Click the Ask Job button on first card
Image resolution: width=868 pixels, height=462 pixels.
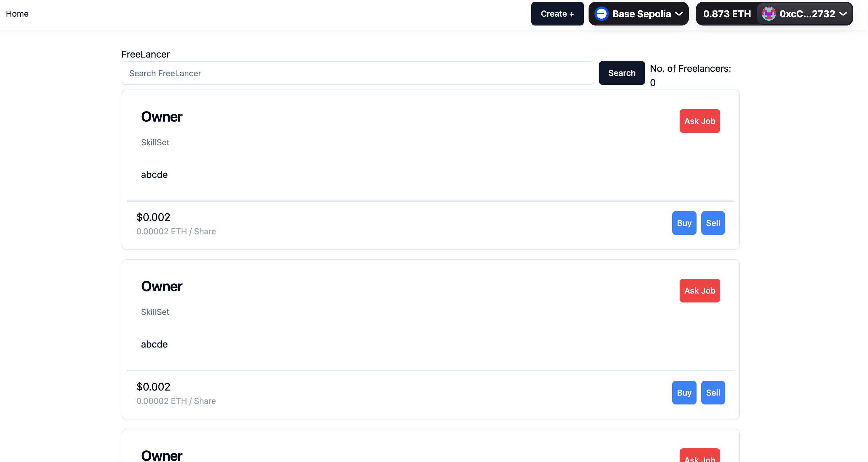pos(699,120)
